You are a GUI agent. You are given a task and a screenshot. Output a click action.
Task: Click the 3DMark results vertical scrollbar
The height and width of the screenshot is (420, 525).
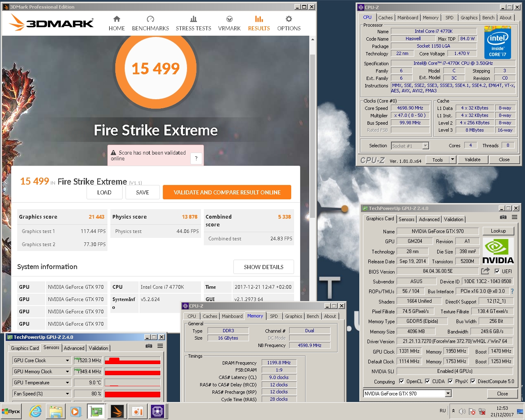(312, 135)
